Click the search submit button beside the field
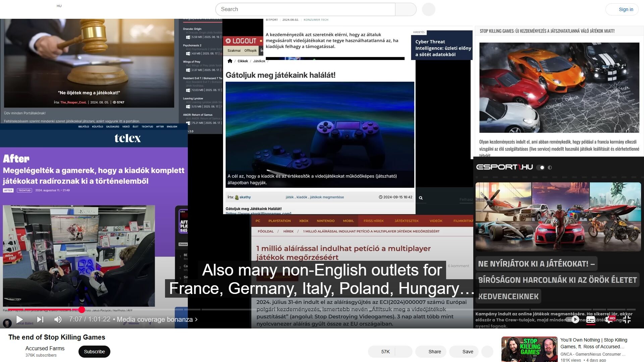The width and height of the screenshot is (644, 362). 406,9
